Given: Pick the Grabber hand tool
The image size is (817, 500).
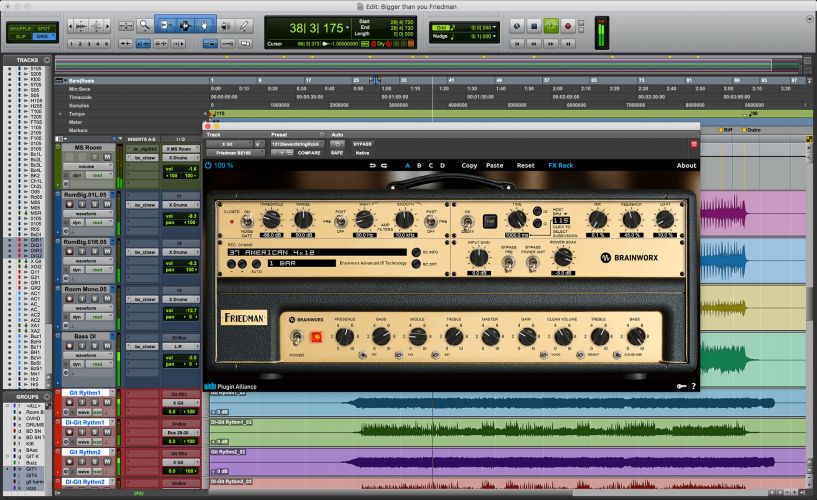Looking at the screenshot, I should (205, 25).
